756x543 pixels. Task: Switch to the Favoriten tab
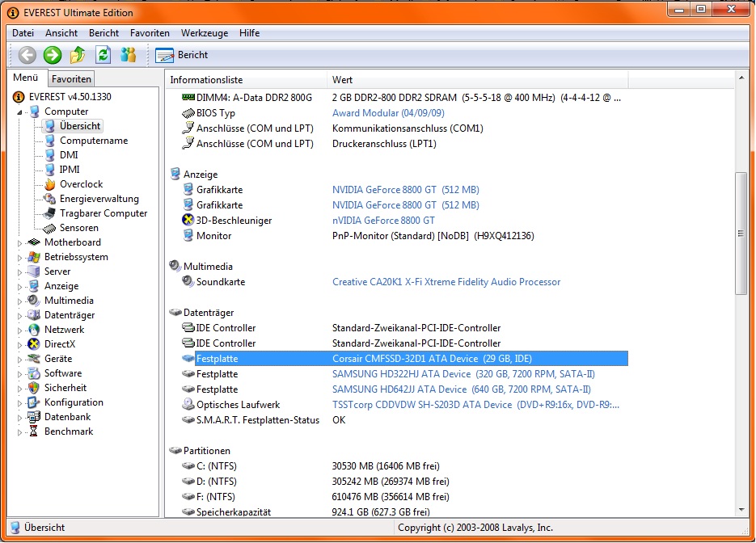pyautogui.click(x=71, y=78)
